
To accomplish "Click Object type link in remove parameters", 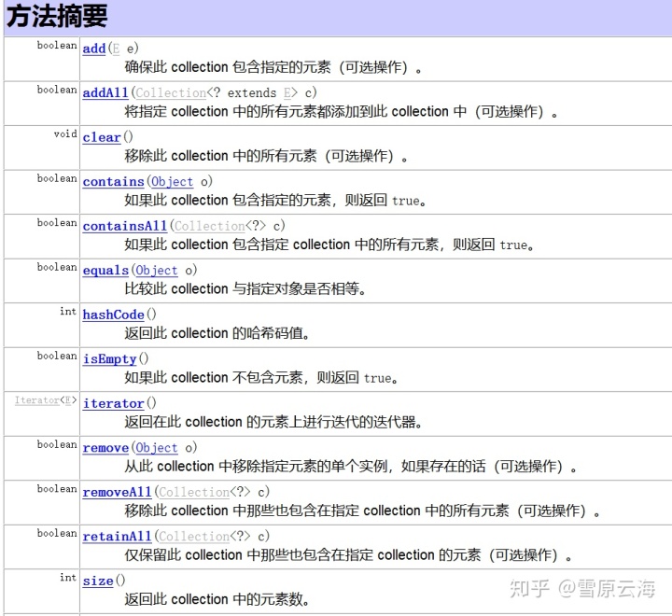I will [157, 447].
